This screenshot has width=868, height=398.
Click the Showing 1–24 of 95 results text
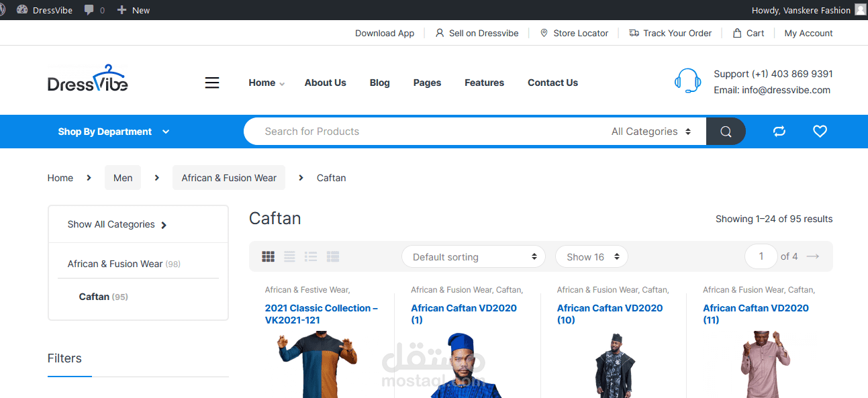774,219
